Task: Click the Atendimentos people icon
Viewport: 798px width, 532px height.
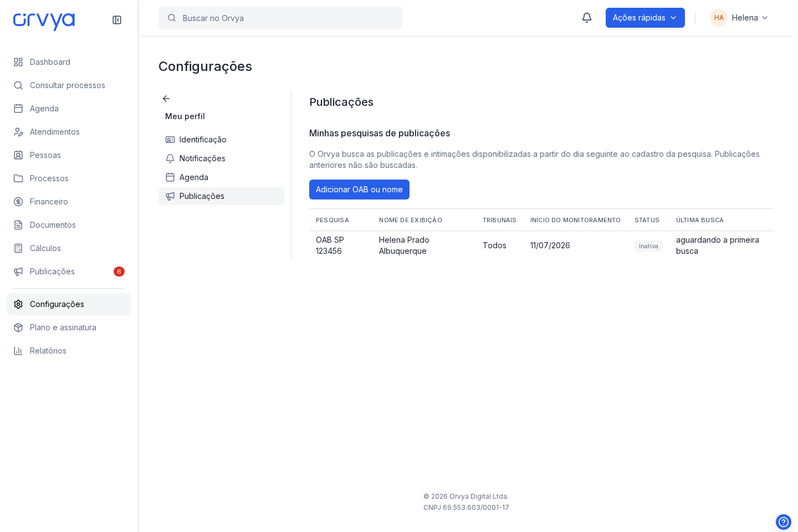Action: [18, 132]
